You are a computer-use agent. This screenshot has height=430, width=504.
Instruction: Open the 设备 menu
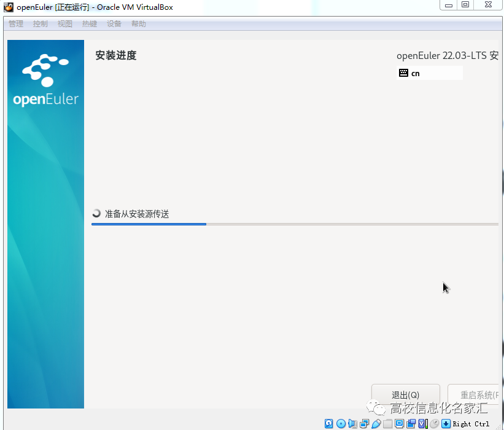pos(114,23)
